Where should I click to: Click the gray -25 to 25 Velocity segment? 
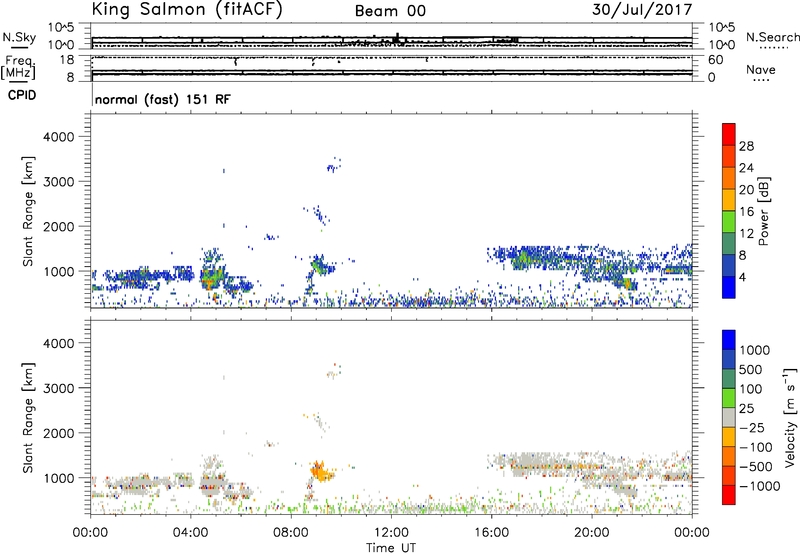tap(729, 417)
